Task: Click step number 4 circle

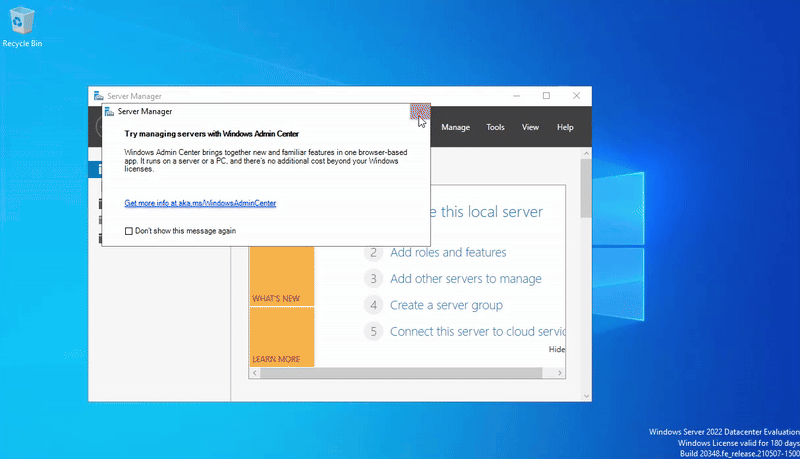Action: 373,305
